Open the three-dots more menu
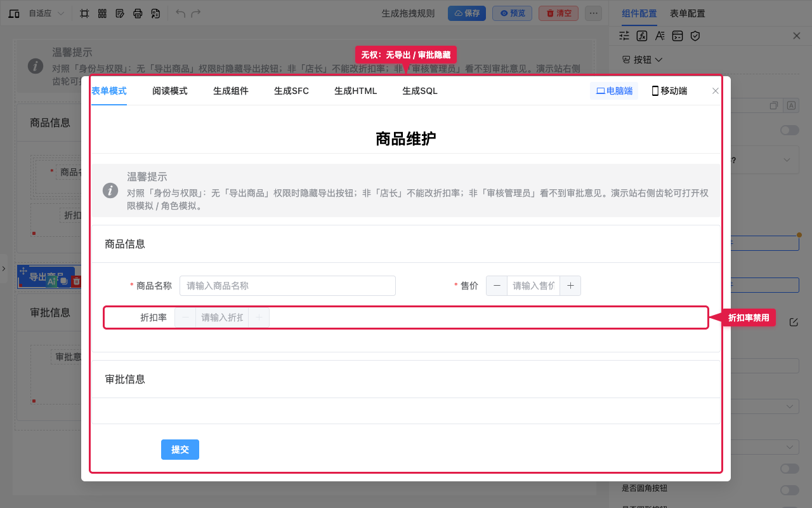Screen dimensions: 812x508 coord(593,13)
